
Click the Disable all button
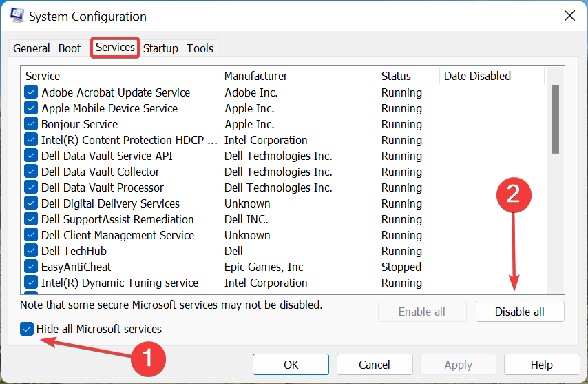pos(520,312)
